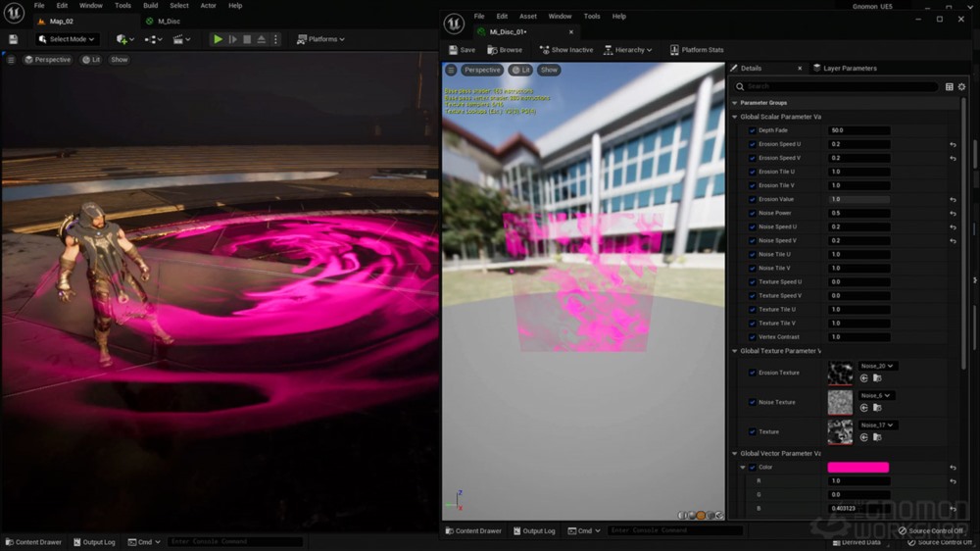This screenshot has height=551, width=980.
Task: Open the Noise_6 texture asset dropdown
Action: pos(875,395)
